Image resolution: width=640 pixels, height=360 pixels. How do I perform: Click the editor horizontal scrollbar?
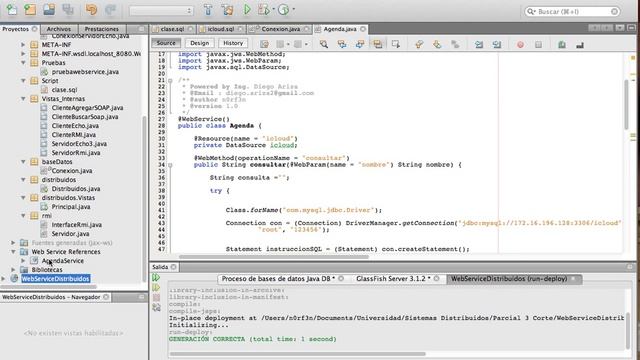(273, 257)
